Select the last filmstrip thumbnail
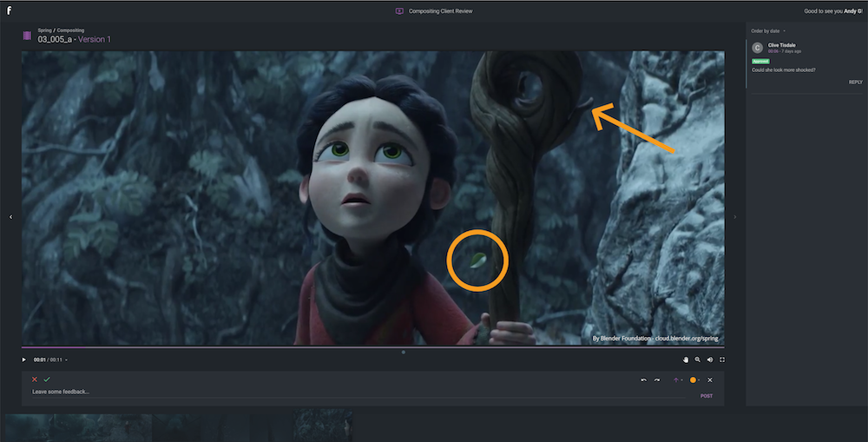This screenshot has width=868, height=442. tap(323, 426)
